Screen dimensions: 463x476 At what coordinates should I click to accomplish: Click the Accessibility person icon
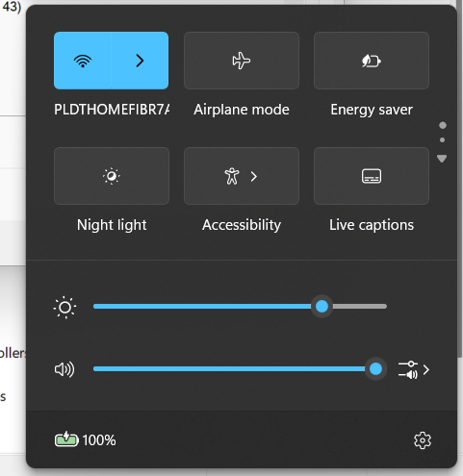[232, 176]
